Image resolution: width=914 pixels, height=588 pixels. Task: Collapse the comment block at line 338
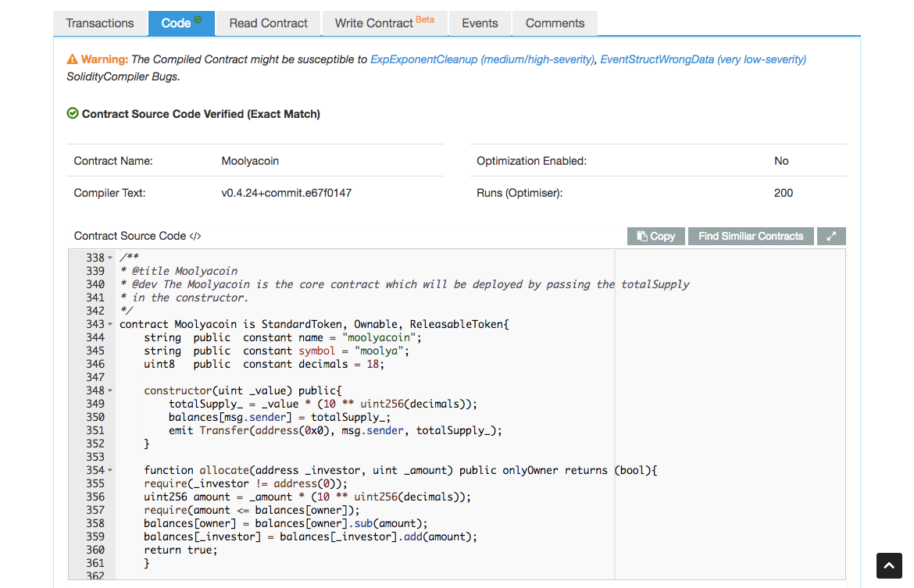point(110,258)
